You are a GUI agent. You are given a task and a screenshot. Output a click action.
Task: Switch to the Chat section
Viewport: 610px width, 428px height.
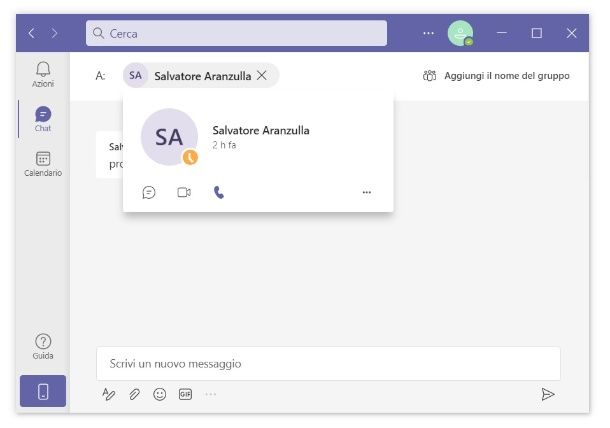(43, 119)
